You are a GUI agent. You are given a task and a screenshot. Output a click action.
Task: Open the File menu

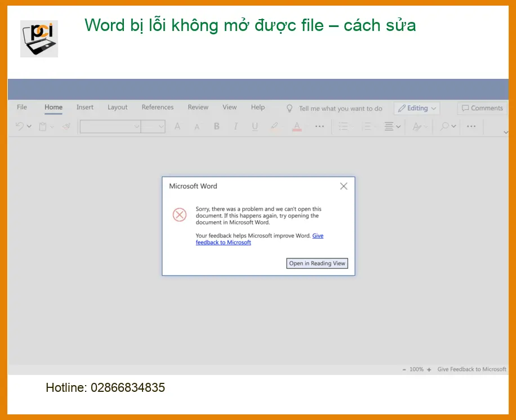tap(22, 107)
